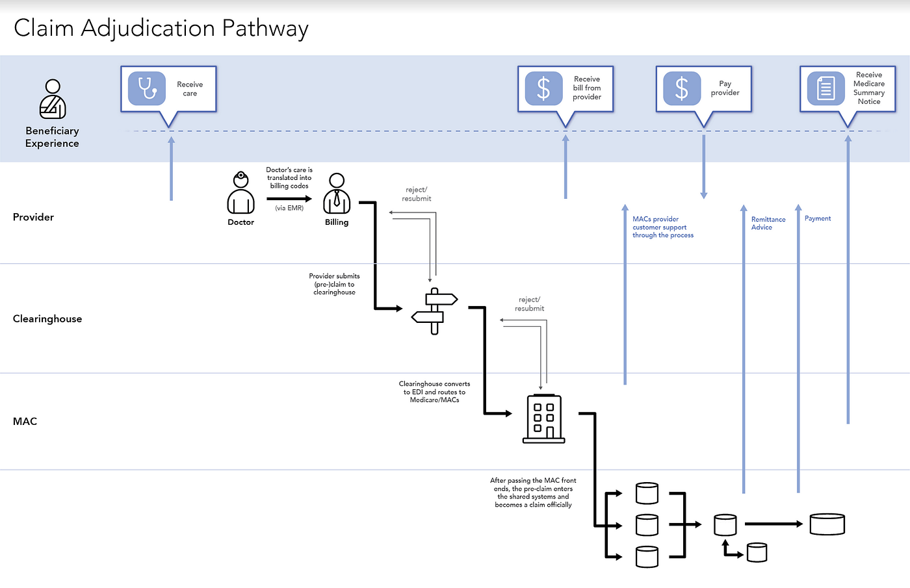Click the dollar icon in Receive bill callout
910x588 pixels.
(x=545, y=88)
